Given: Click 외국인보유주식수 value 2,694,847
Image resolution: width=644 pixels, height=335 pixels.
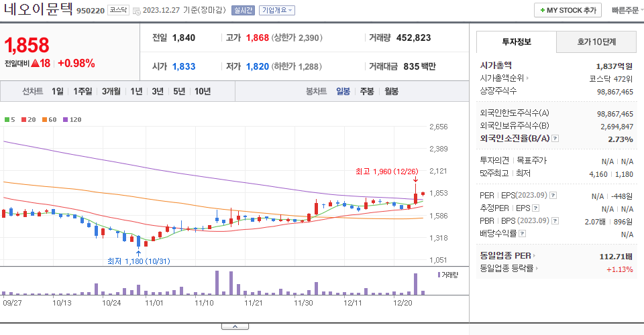Looking at the screenshot, I should coord(617,127).
